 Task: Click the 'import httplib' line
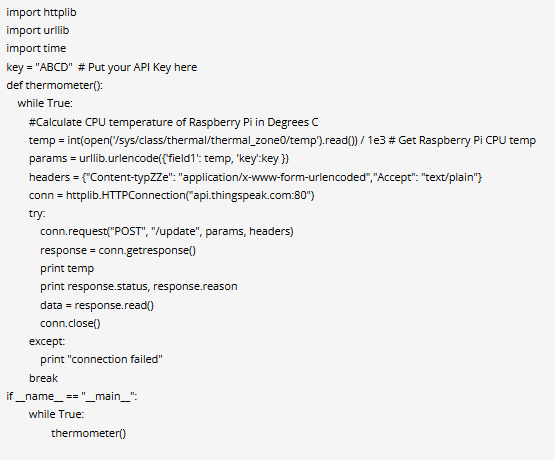point(41,12)
